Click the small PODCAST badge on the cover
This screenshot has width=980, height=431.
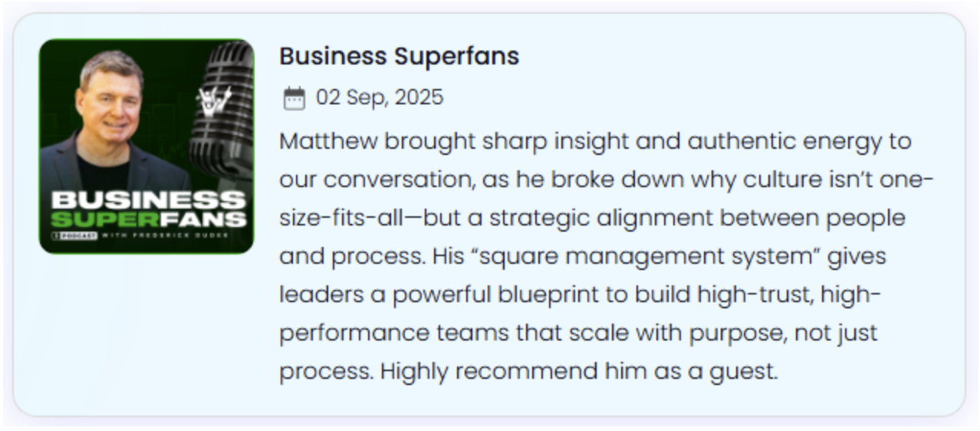tap(74, 235)
